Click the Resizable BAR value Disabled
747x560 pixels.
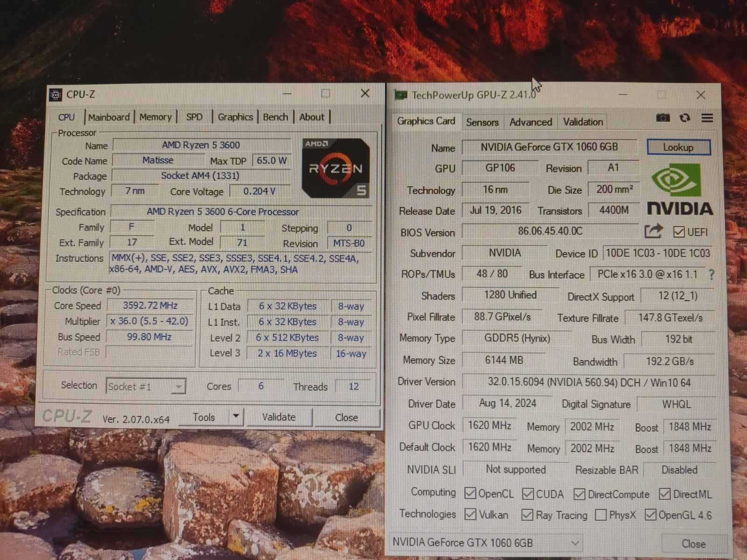pyautogui.click(x=679, y=470)
